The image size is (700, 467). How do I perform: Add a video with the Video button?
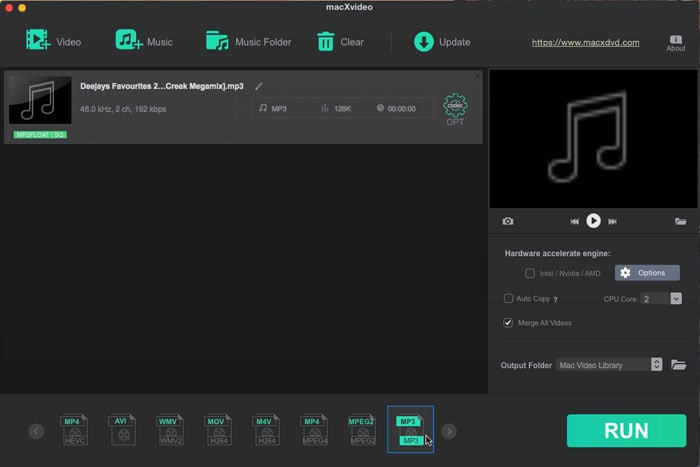[54, 42]
